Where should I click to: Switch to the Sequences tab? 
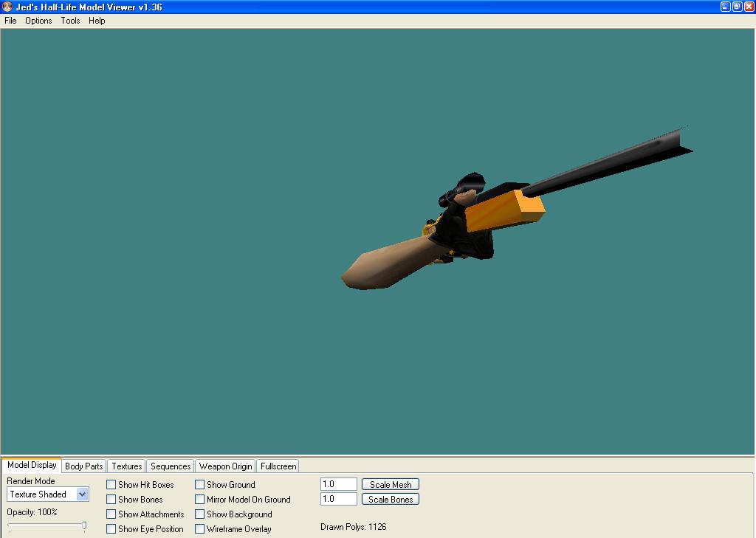click(171, 466)
